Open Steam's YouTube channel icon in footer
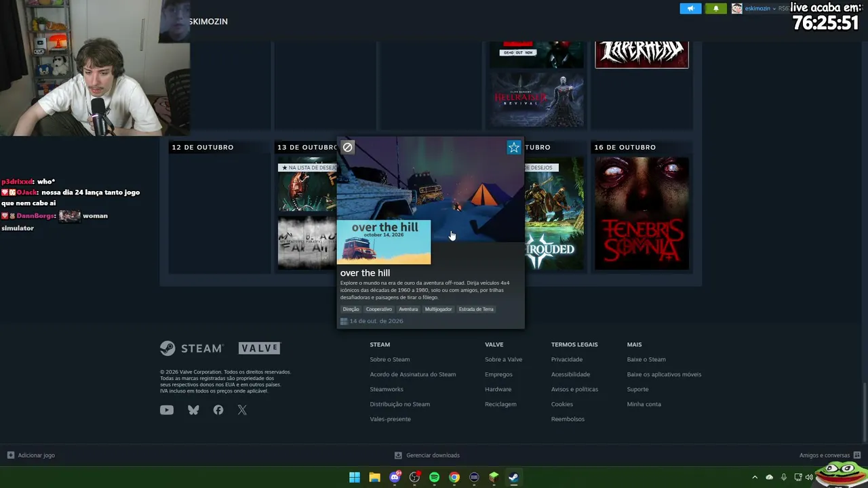This screenshot has width=868, height=488. (x=167, y=410)
